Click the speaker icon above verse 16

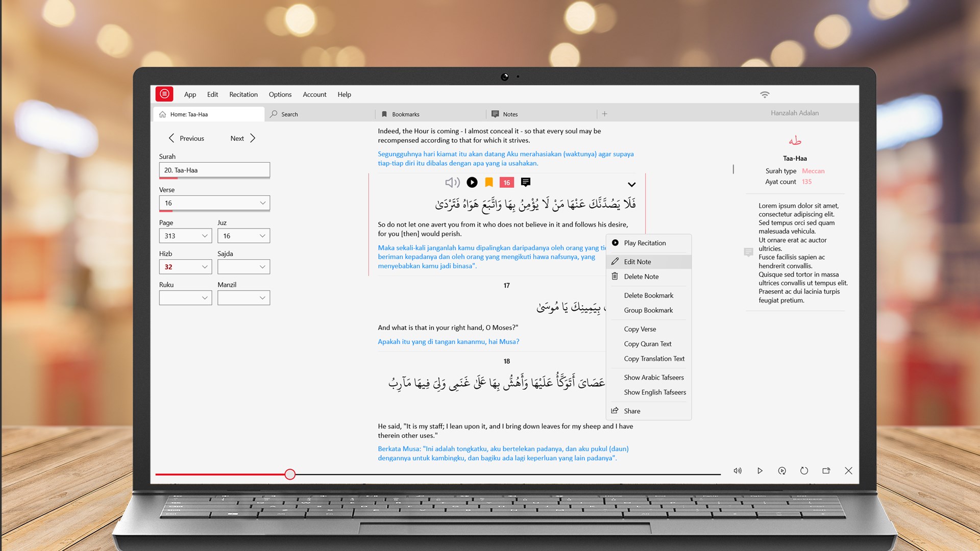tap(452, 182)
